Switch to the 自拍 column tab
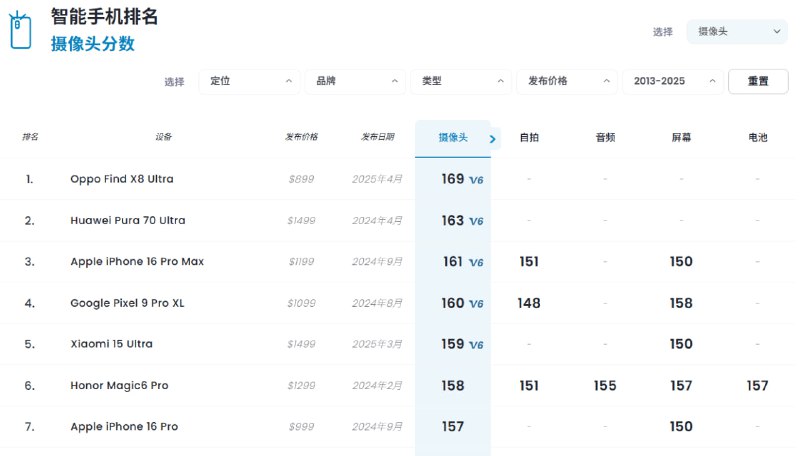 coord(529,138)
